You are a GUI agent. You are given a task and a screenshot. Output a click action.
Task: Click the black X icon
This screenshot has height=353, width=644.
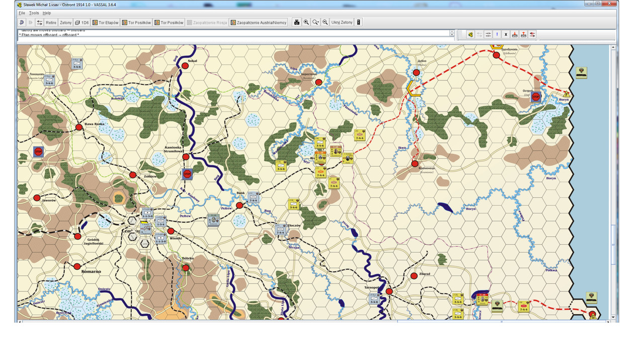pos(506,35)
